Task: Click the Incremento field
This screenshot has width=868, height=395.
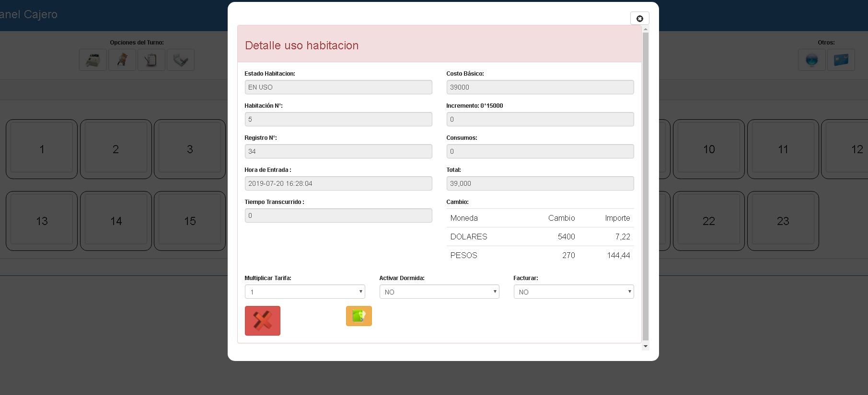Action: click(540, 119)
